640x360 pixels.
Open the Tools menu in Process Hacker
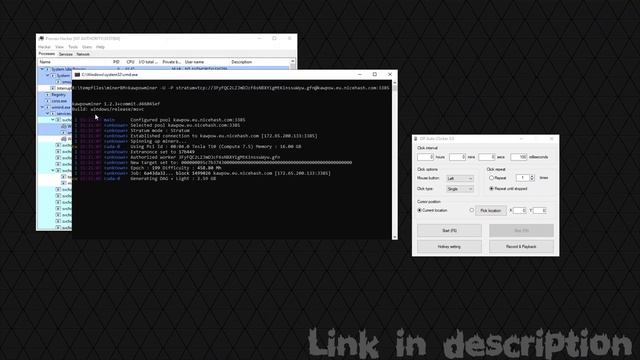(73, 47)
